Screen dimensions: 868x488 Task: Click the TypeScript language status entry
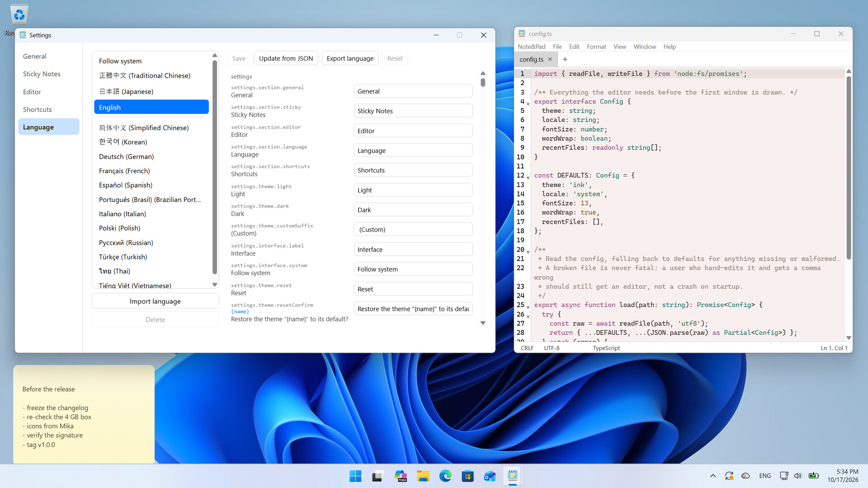pos(606,348)
